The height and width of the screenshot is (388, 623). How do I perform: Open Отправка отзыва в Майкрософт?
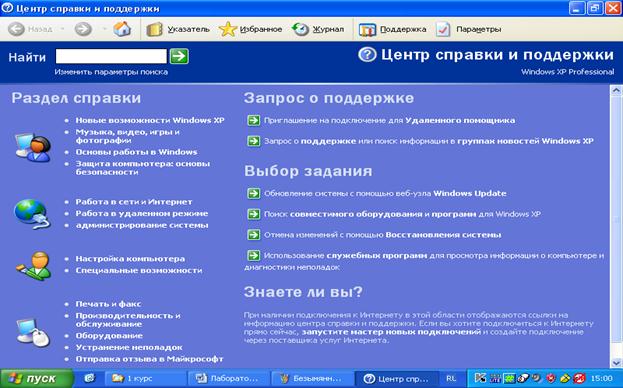(149, 359)
